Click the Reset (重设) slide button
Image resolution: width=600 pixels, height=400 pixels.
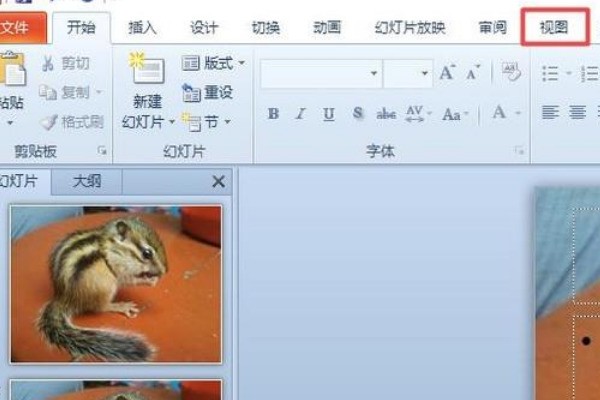pos(207,93)
